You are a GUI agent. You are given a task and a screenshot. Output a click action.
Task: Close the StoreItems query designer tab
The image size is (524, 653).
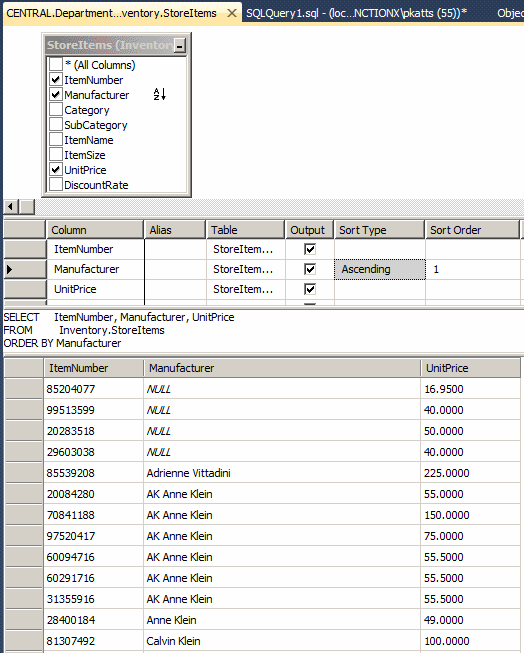click(x=232, y=13)
